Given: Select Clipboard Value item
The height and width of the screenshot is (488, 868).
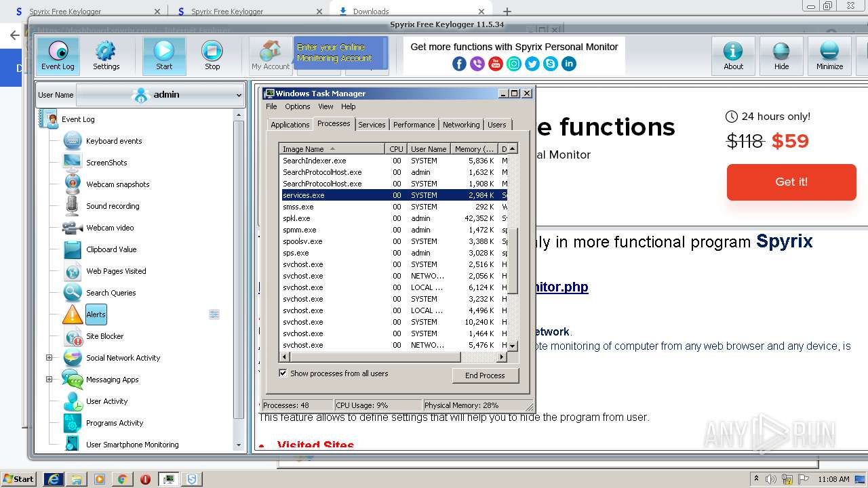Looking at the screenshot, I should point(111,249).
